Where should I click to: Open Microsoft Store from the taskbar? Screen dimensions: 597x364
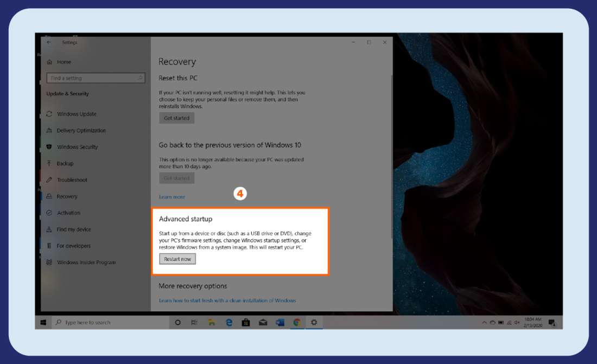point(246,322)
